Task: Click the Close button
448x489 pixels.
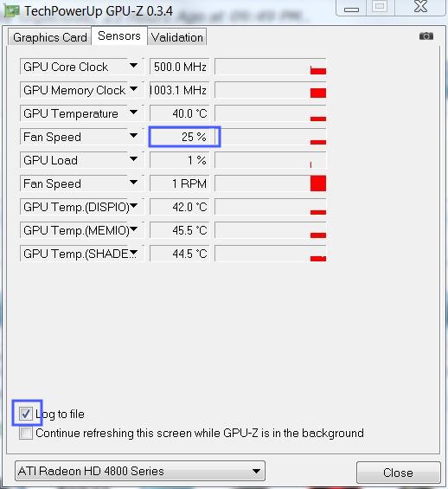Action: [398, 473]
